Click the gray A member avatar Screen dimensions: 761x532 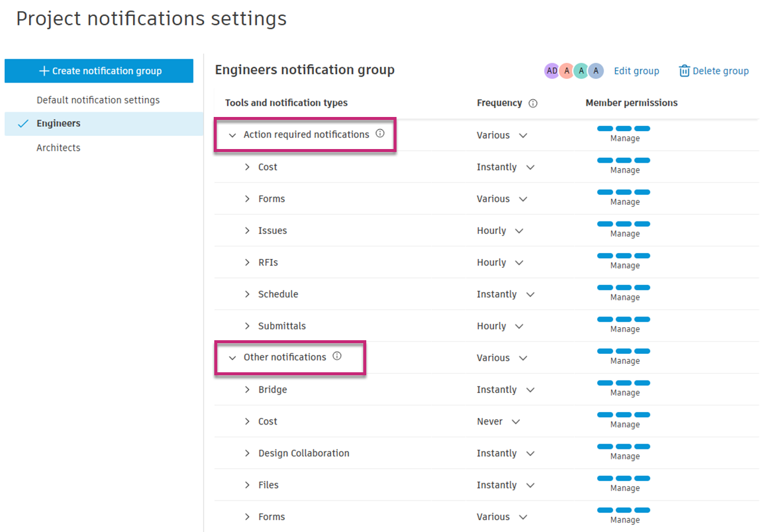coord(596,71)
